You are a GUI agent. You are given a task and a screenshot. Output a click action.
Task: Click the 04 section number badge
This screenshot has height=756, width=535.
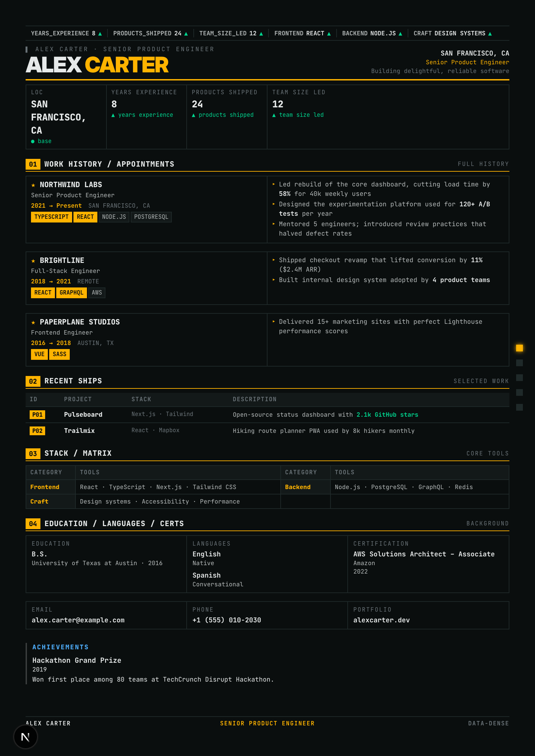33,524
